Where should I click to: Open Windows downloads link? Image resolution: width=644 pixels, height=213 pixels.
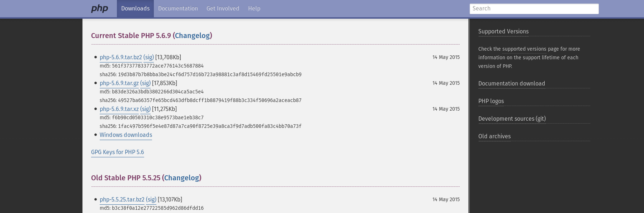point(126,135)
